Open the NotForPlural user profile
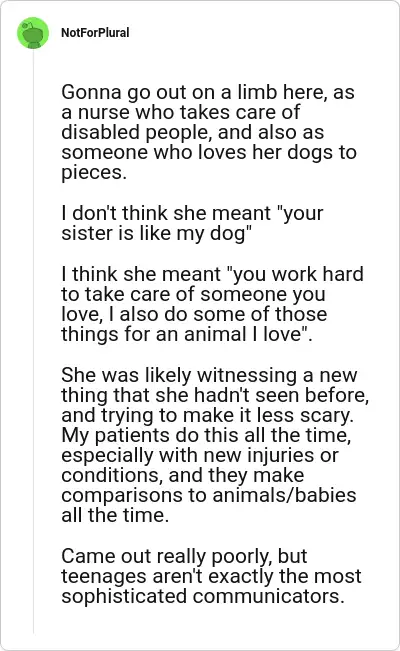The image size is (400, 651). click(95, 33)
